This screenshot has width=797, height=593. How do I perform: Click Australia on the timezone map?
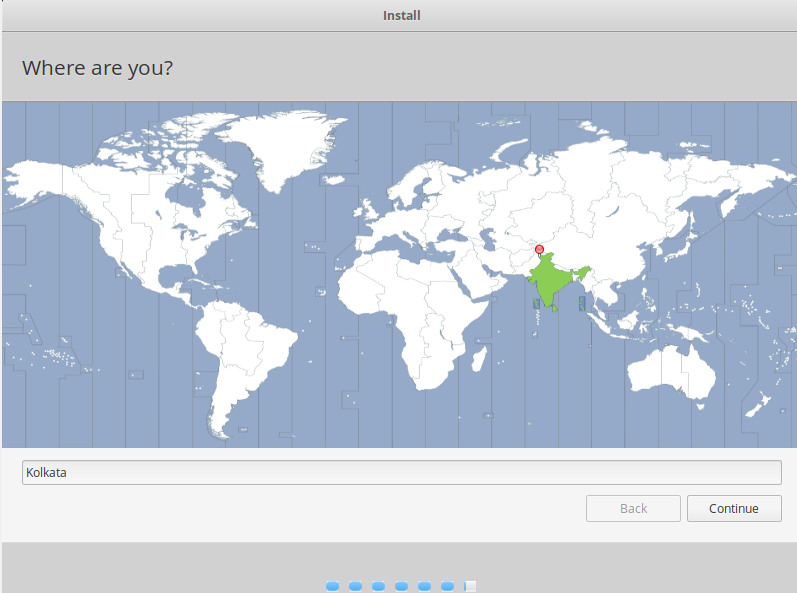tap(671, 372)
